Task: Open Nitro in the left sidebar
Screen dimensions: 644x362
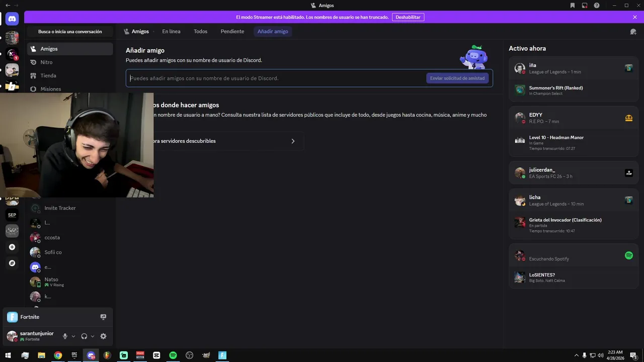Action: 70,62
